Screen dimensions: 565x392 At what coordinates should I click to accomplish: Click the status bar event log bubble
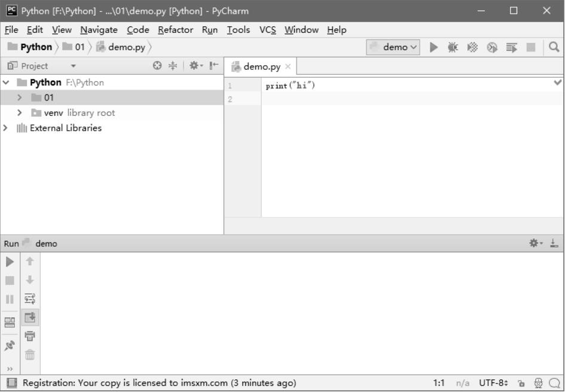[554, 383]
